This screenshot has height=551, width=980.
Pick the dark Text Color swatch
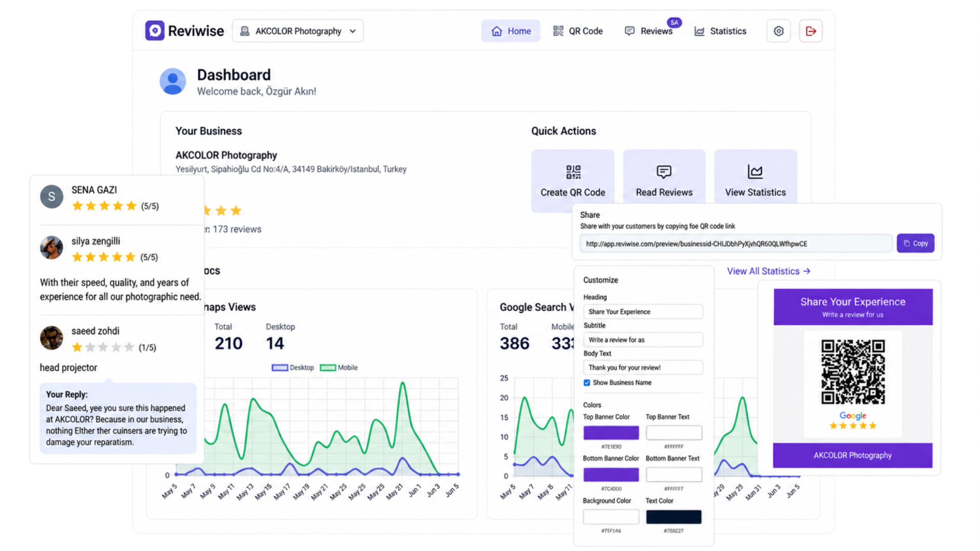pyautogui.click(x=674, y=517)
